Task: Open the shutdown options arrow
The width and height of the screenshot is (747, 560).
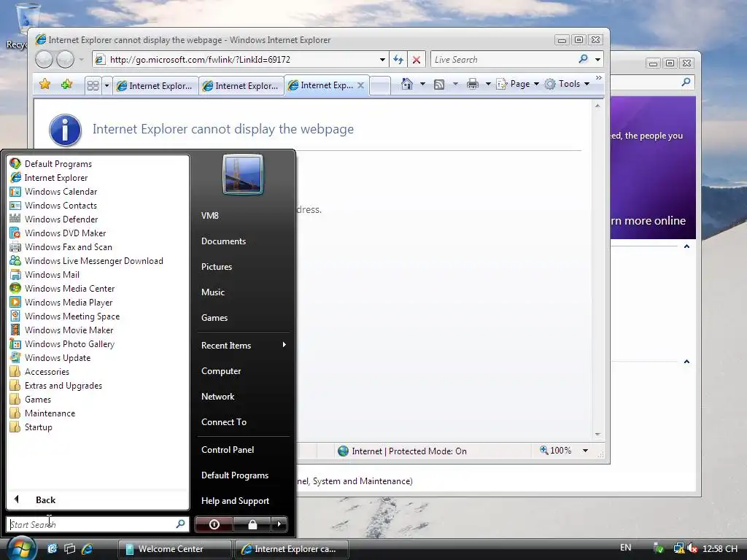Action: tap(279, 524)
